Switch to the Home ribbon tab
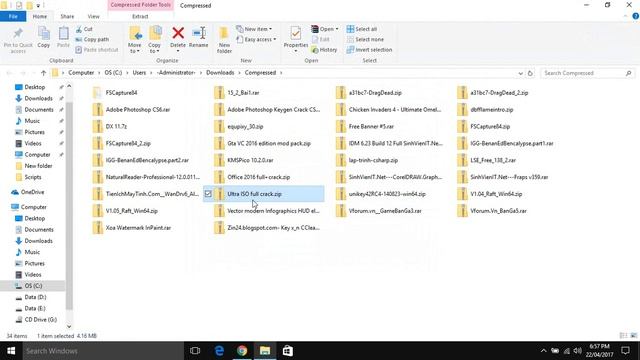 [x=40, y=16]
